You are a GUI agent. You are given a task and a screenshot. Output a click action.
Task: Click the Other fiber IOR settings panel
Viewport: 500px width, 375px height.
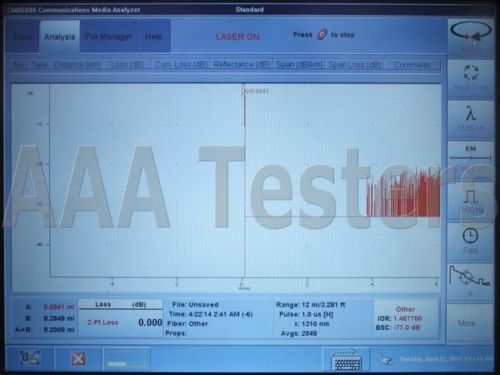click(405, 319)
